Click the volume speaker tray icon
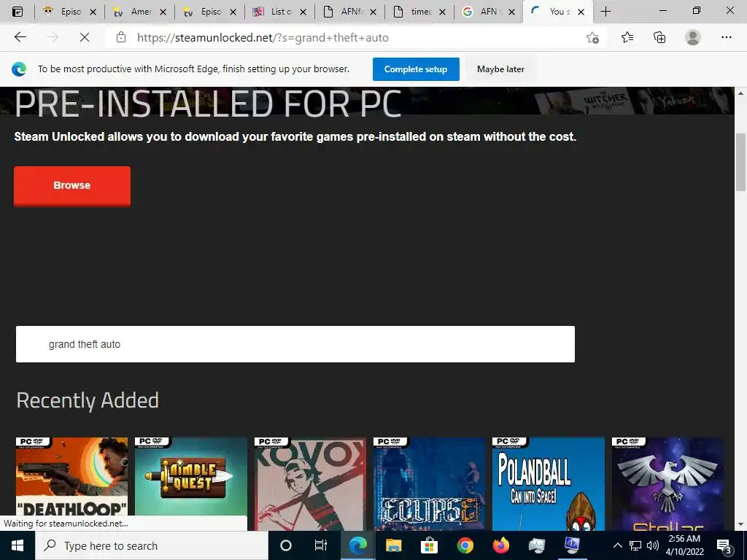 tap(653, 545)
